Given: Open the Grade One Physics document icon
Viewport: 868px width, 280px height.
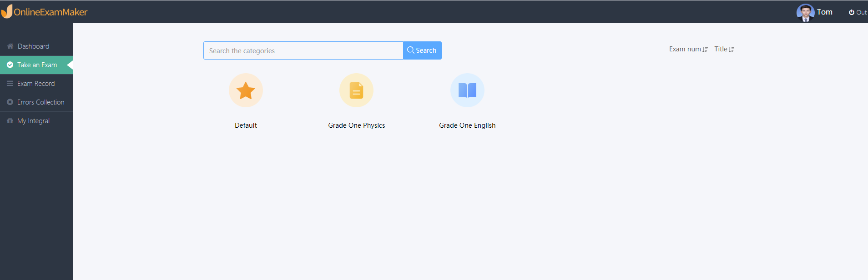Looking at the screenshot, I should point(357,90).
